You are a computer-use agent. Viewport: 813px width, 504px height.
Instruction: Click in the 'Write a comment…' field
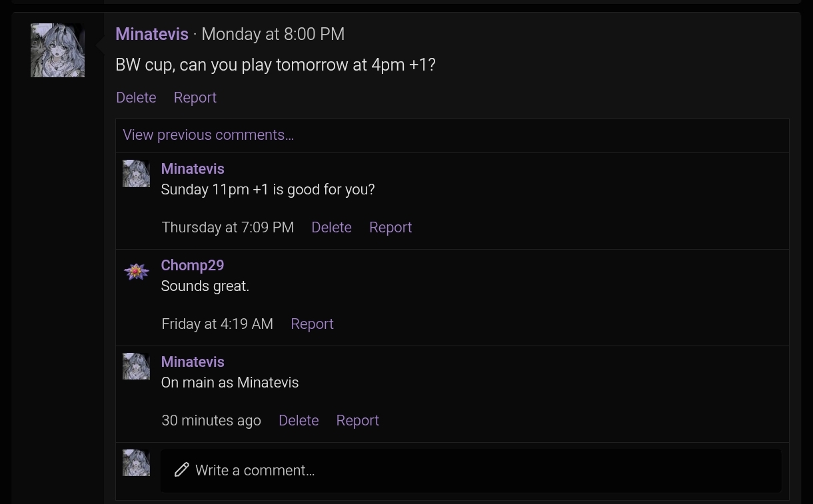(x=466, y=470)
